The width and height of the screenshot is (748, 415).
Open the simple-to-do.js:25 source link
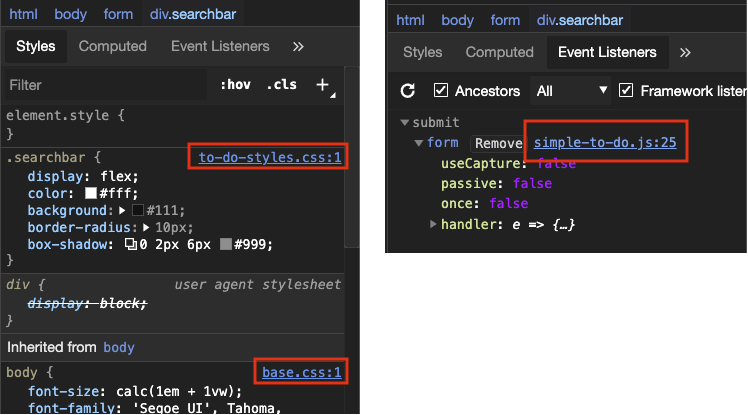605,142
